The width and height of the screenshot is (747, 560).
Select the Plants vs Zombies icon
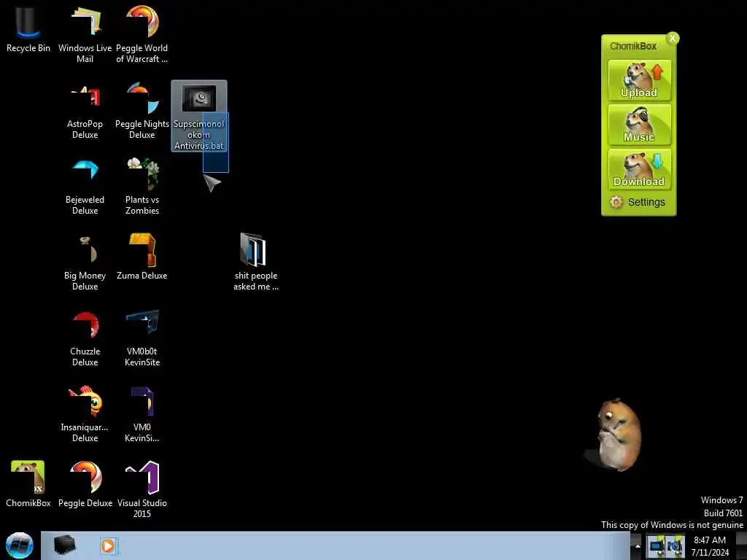pos(142,187)
